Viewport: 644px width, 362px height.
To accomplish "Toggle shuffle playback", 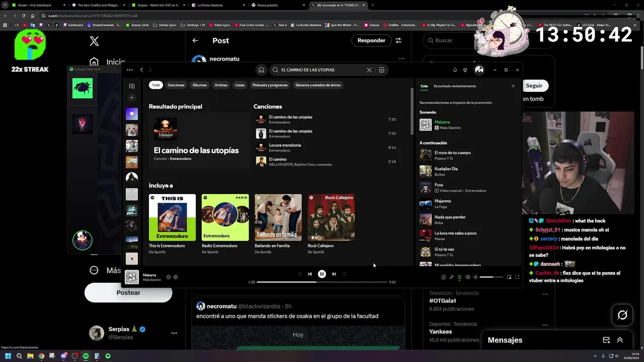I will (x=300, y=274).
